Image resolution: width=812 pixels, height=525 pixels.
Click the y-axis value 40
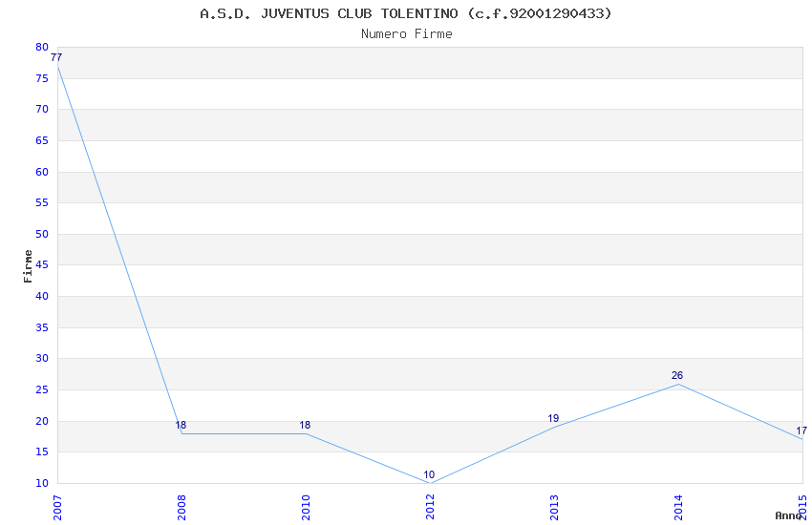[42, 296]
